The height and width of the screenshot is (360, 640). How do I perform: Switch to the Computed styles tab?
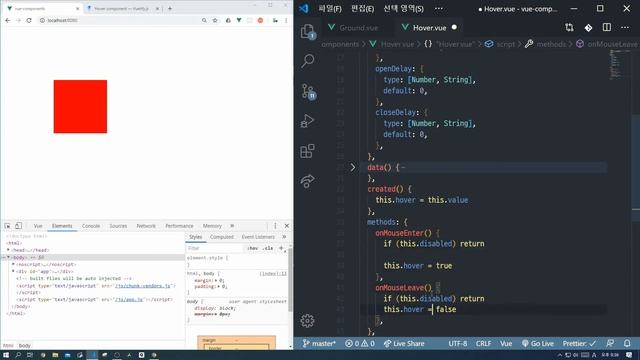222,237
